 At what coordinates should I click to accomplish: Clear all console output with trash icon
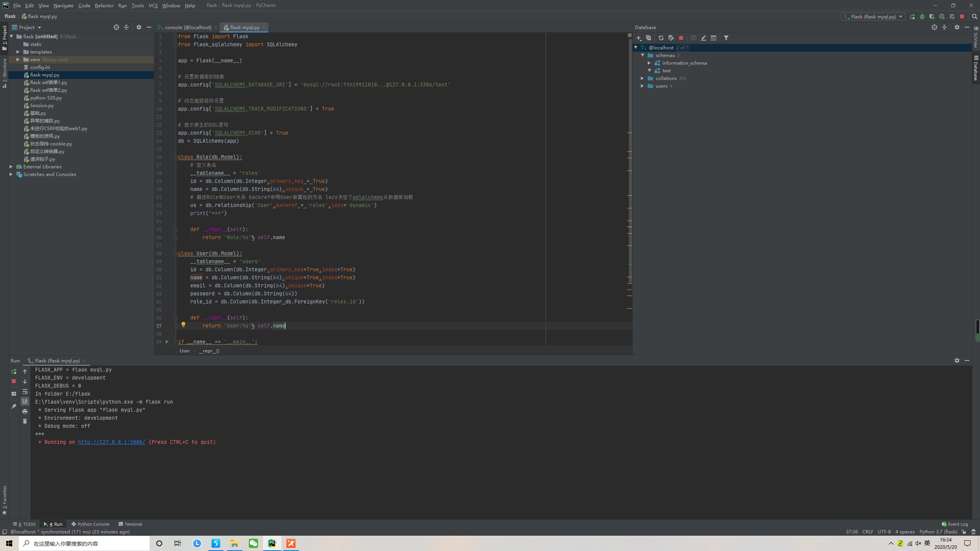coord(25,421)
